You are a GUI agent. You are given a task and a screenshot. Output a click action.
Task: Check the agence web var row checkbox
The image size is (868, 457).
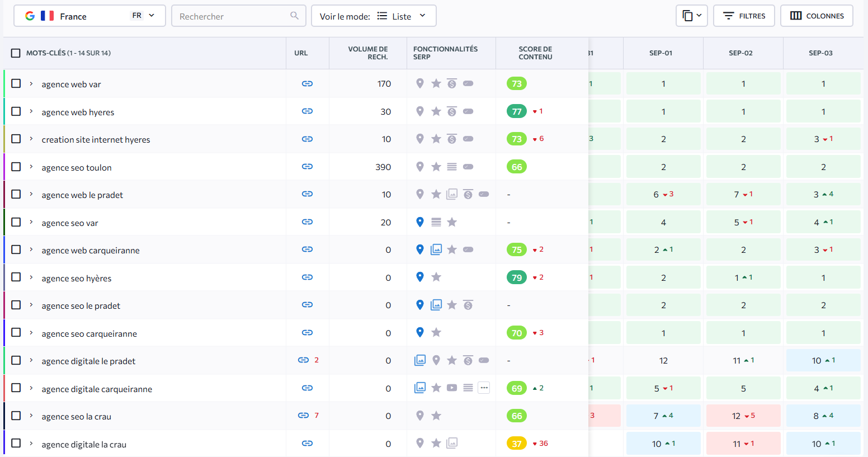[x=16, y=83]
